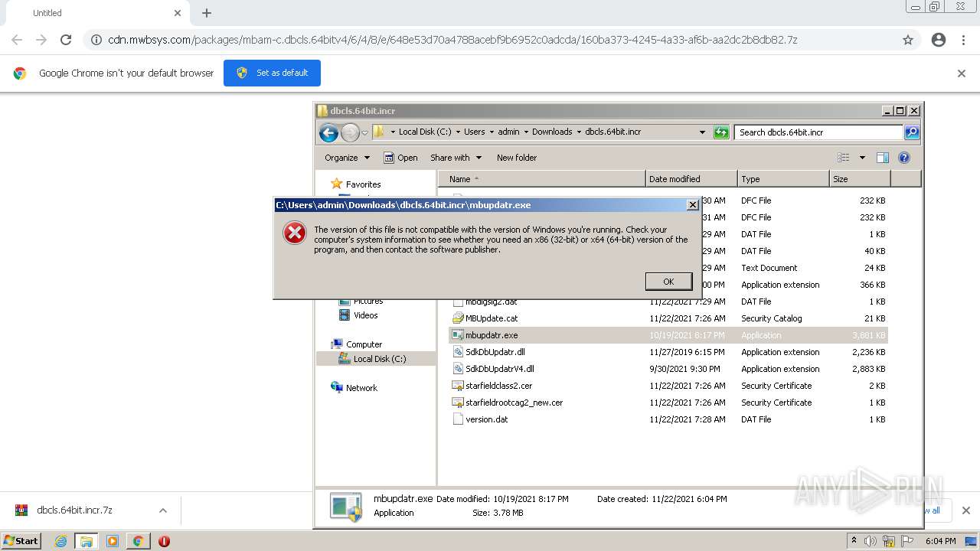Close the Chrome downloads bar
Screen dimensions: 980x551
[x=966, y=510]
